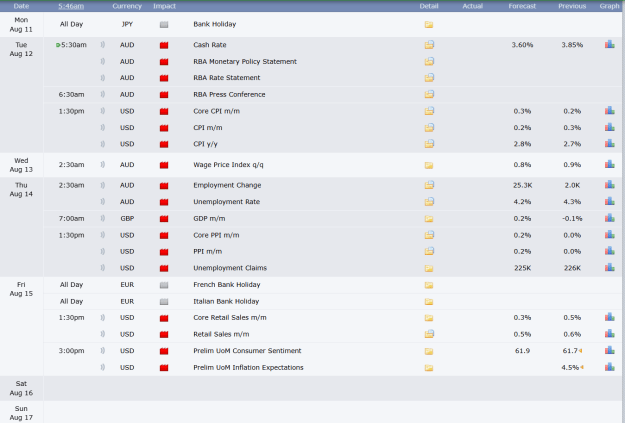Toggle alert bell for Prelim UoM Consumer Sentiment

point(102,351)
